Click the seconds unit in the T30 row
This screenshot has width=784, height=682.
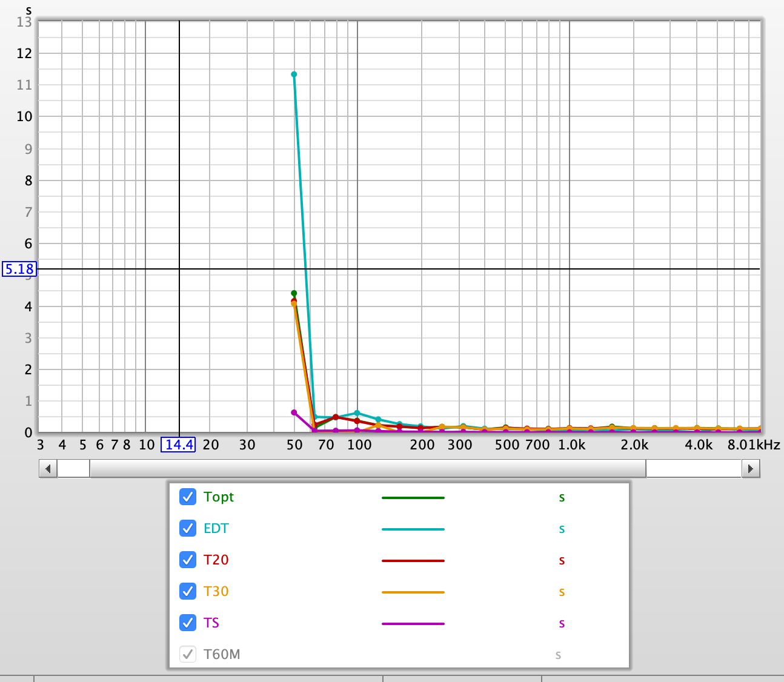(x=562, y=592)
